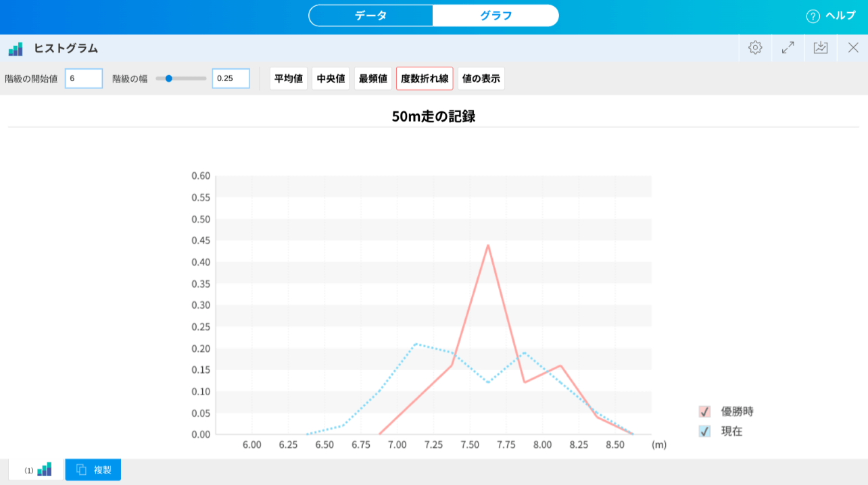The height and width of the screenshot is (485, 868).
Task: Switch to the データ tab
Action: (370, 15)
